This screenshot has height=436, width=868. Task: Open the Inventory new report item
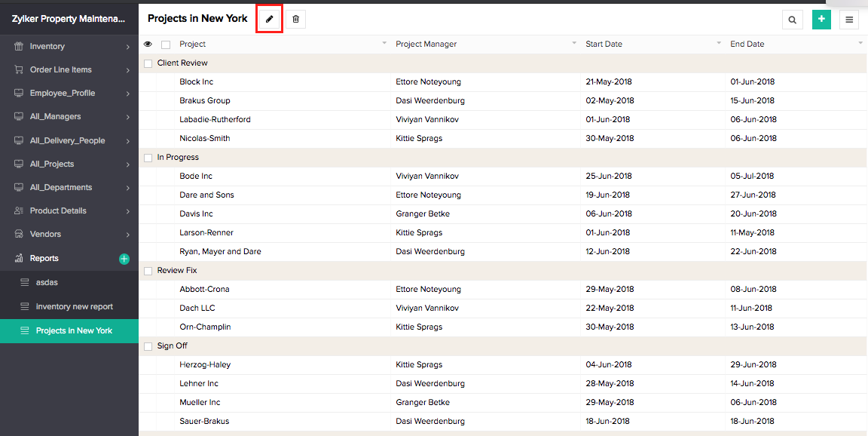tap(74, 307)
